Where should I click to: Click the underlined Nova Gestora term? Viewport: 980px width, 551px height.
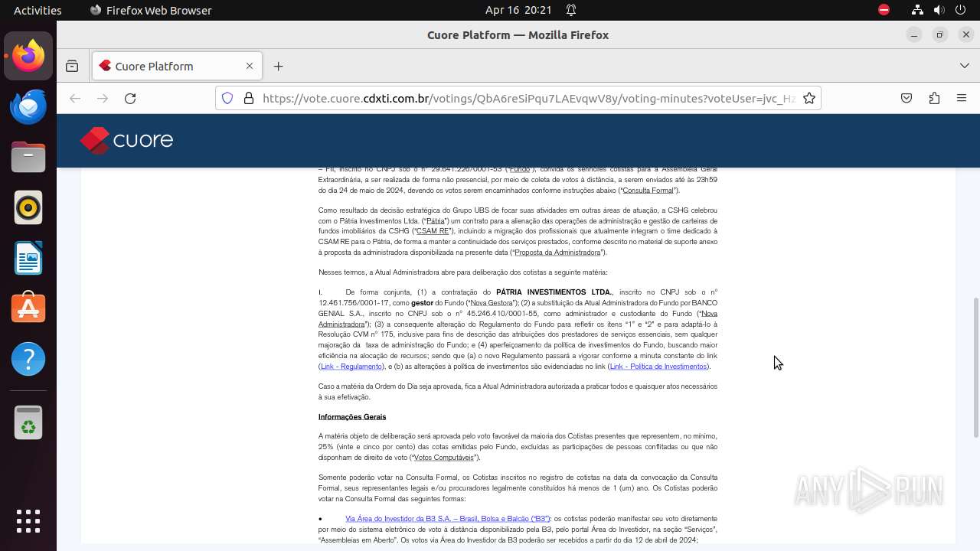492,303
